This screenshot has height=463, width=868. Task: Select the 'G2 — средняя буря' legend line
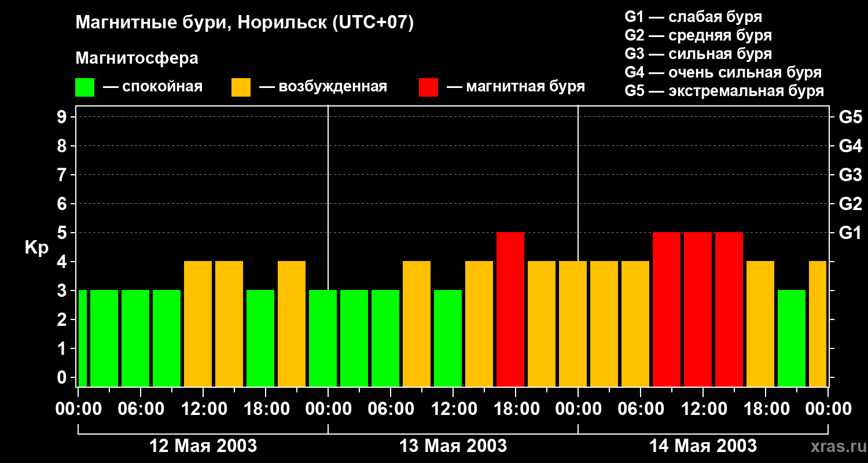698,35
